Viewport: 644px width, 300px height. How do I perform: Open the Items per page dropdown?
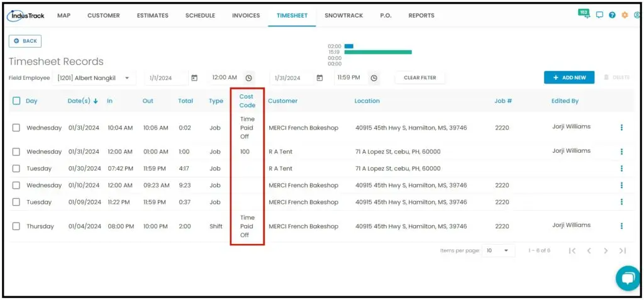[x=499, y=250]
